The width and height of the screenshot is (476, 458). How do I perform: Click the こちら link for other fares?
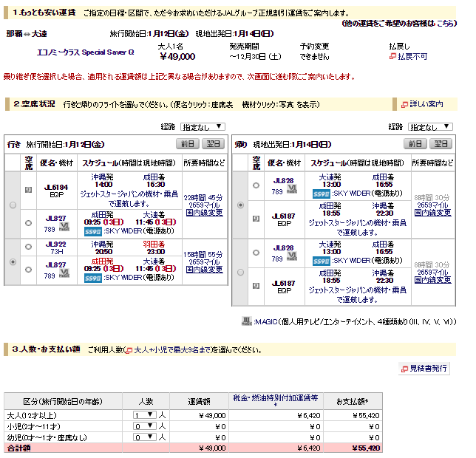446,24
